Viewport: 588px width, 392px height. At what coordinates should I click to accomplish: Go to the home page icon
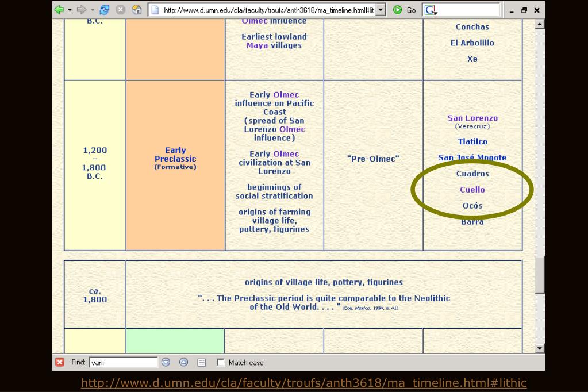click(137, 10)
